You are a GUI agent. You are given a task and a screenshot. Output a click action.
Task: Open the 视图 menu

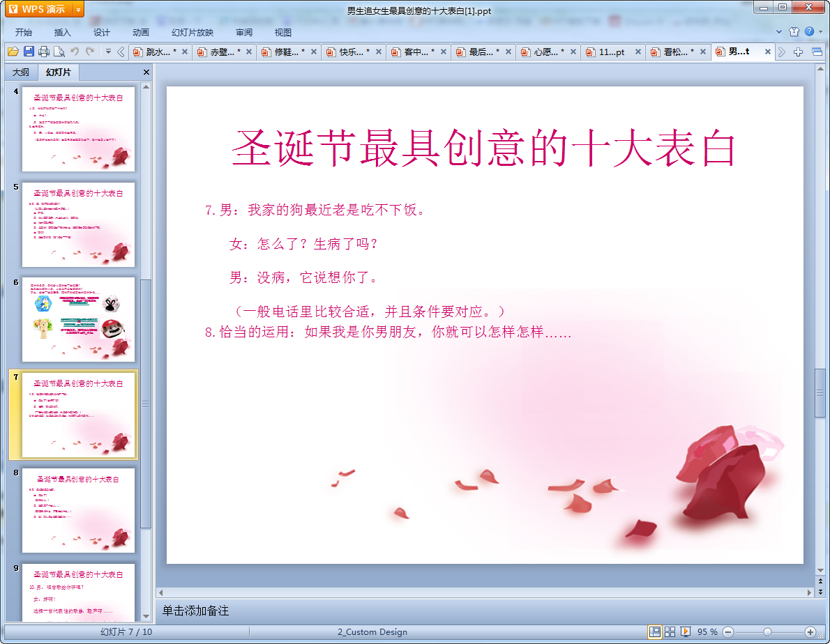point(282,32)
